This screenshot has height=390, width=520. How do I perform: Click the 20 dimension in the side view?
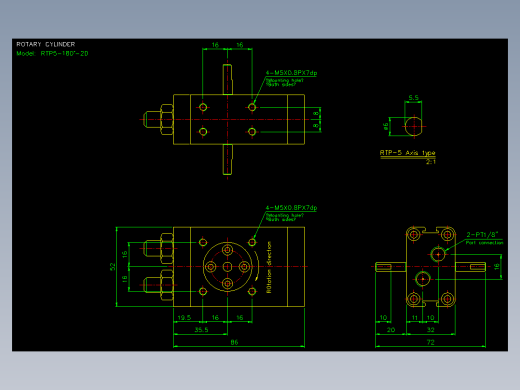pos(391,330)
